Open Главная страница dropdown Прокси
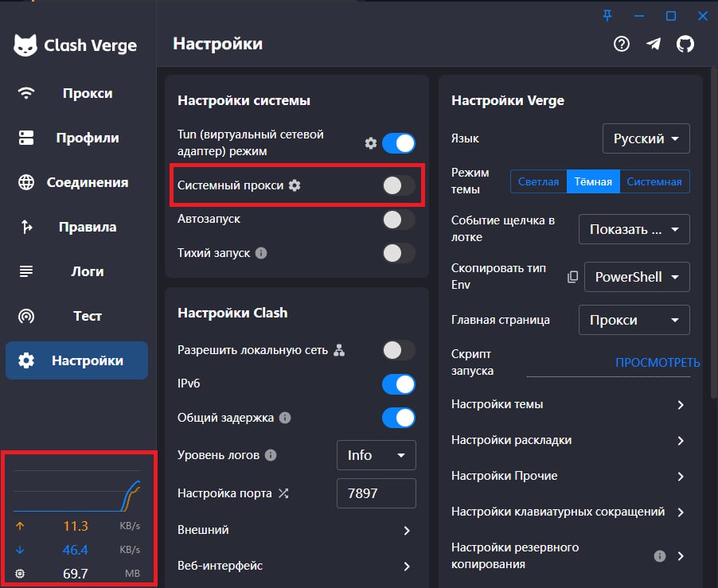Viewport: 718px width, 588px height. click(634, 320)
